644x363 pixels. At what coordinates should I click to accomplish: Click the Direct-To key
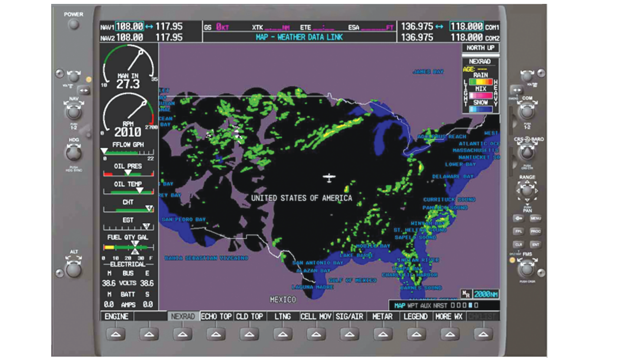[518, 218]
